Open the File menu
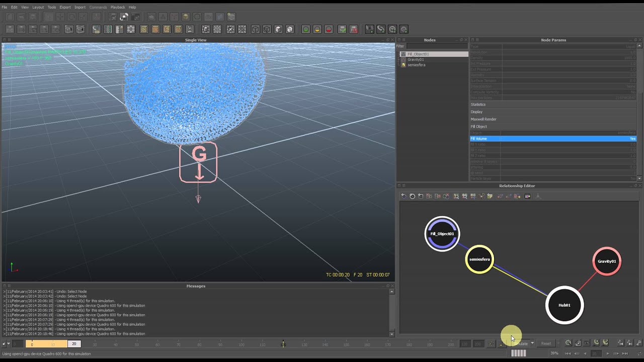 pyautogui.click(x=4, y=7)
